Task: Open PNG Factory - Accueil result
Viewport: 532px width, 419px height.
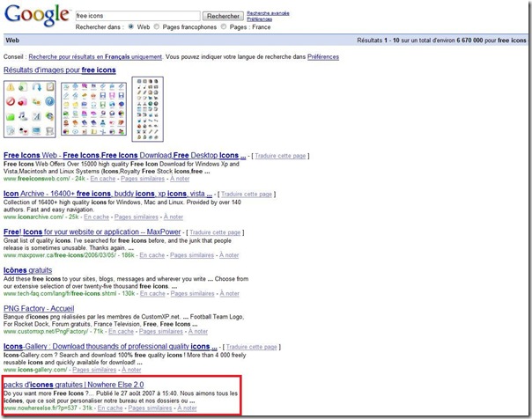Action: click(39, 308)
